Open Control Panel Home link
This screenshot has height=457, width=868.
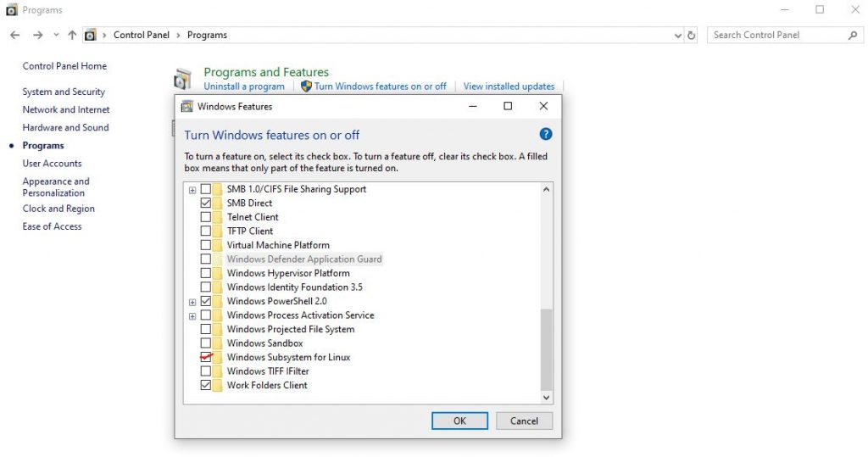pos(64,66)
